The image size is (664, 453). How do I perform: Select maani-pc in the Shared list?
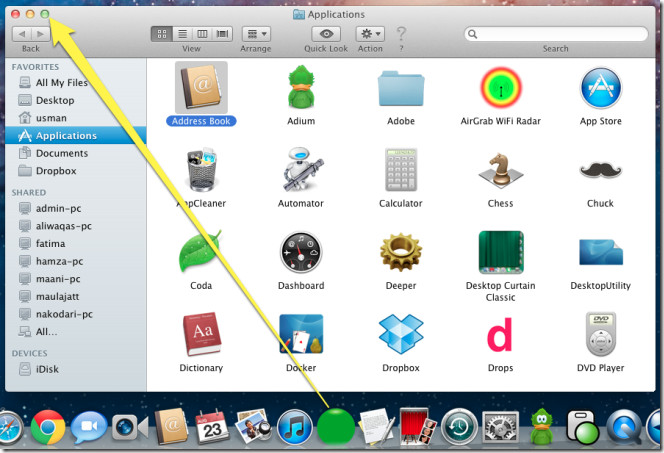pos(76,279)
